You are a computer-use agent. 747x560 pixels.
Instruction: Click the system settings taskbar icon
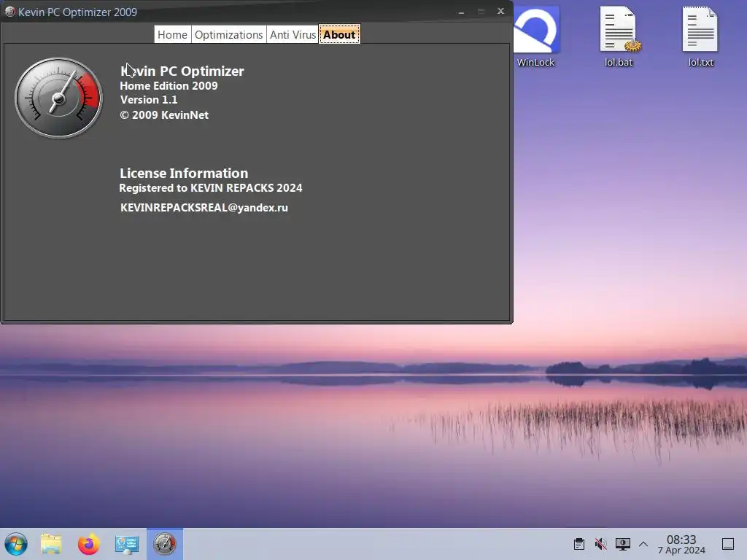coord(127,544)
